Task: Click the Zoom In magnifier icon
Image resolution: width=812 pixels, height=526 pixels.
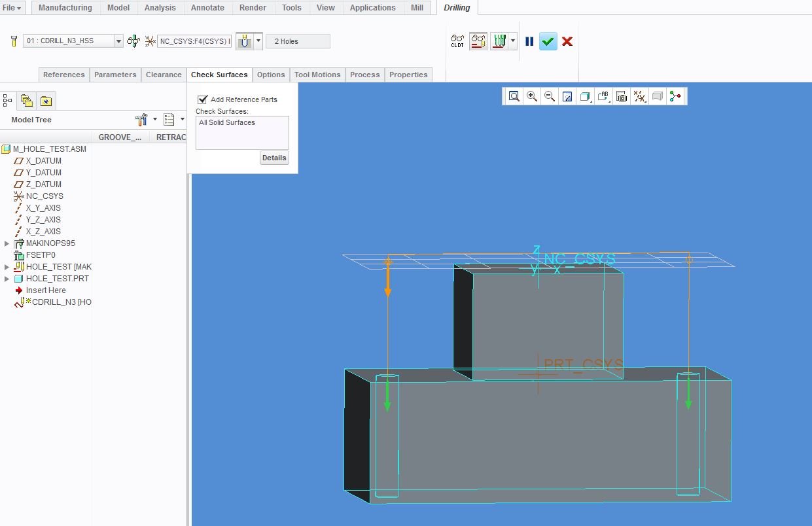Action: 532,96
